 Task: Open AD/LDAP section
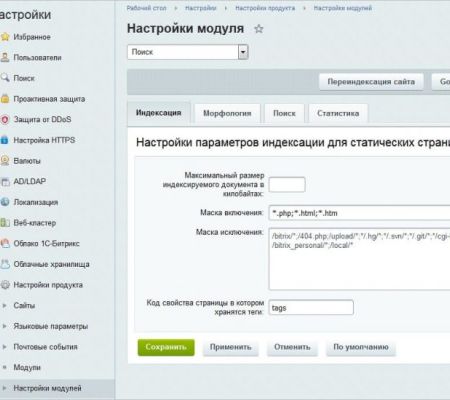coord(30,182)
